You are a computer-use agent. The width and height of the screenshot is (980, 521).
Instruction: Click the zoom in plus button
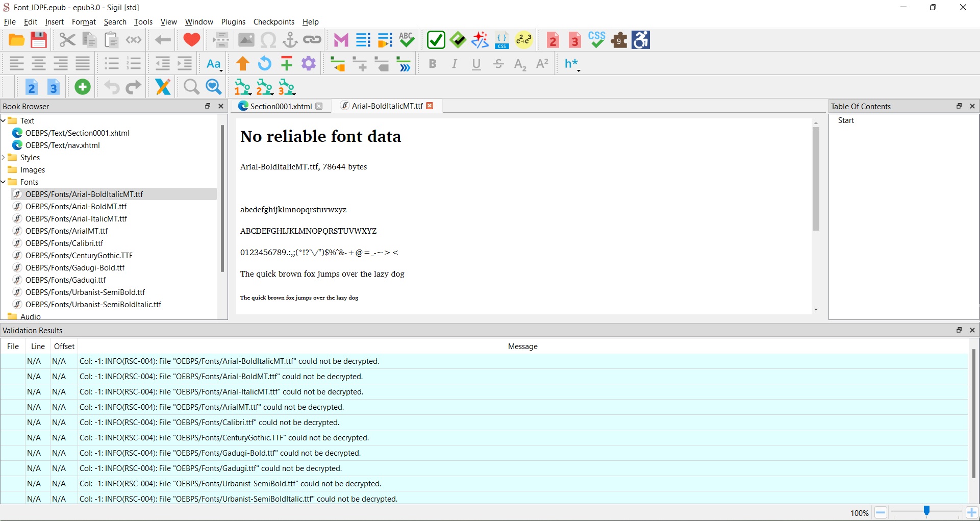[972, 512]
